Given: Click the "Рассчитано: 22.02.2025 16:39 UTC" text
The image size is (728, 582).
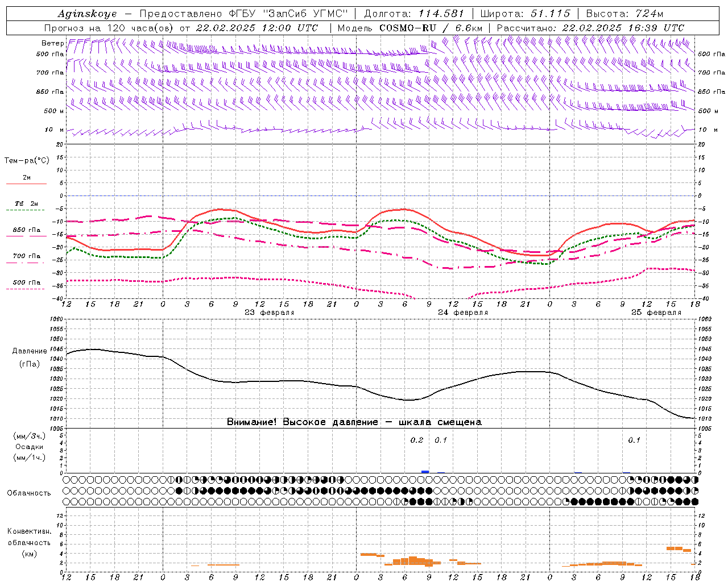Looking at the screenshot, I should click(x=590, y=28).
